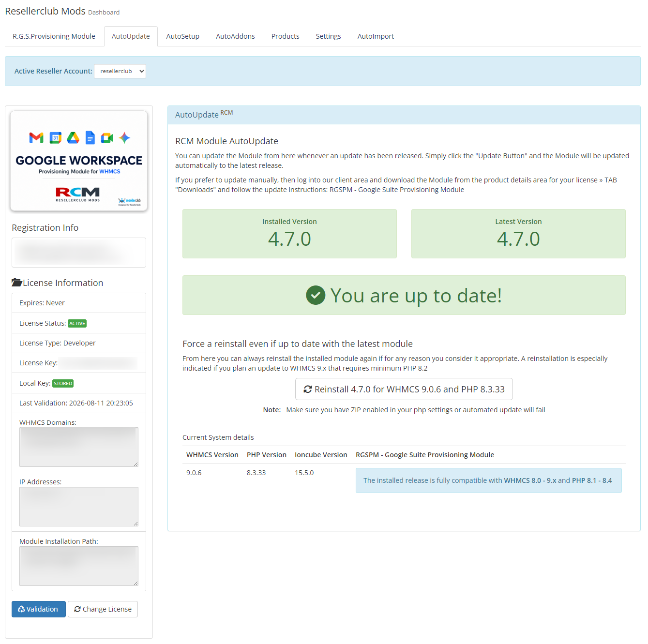The image size is (648, 644).
Task: Click the Module Installation Path text area
Action: [x=79, y=566]
